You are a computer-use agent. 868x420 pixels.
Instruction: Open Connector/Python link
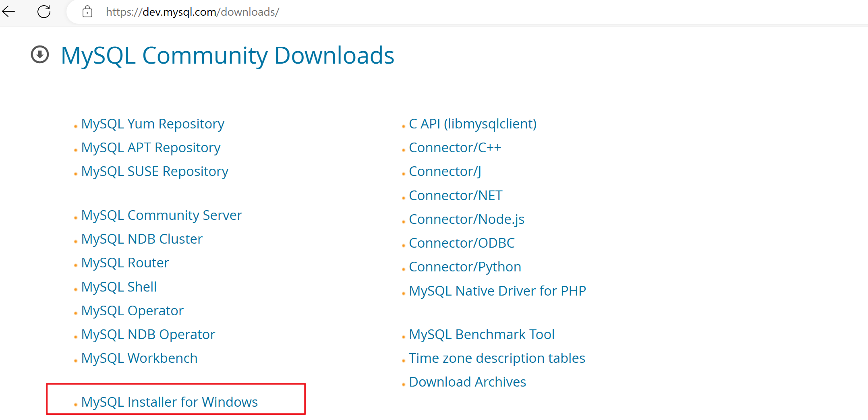(465, 267)
